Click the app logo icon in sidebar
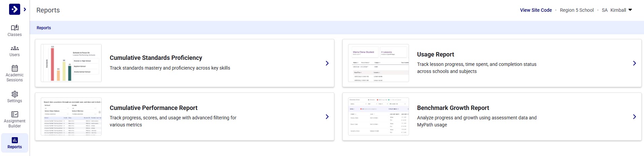Image resolution: width=644 pixels, height=156 pixels. 14,9
